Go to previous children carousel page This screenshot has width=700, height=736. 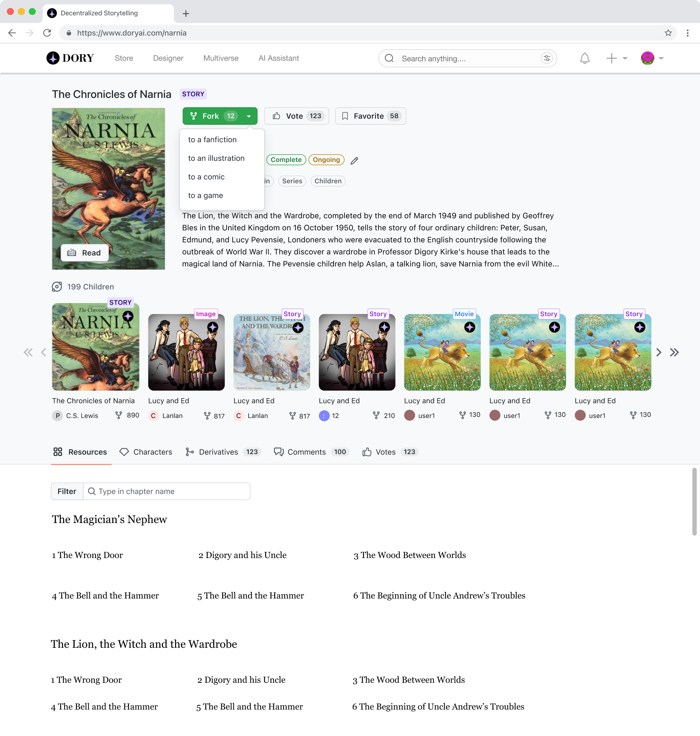click(x=44, y=352)
